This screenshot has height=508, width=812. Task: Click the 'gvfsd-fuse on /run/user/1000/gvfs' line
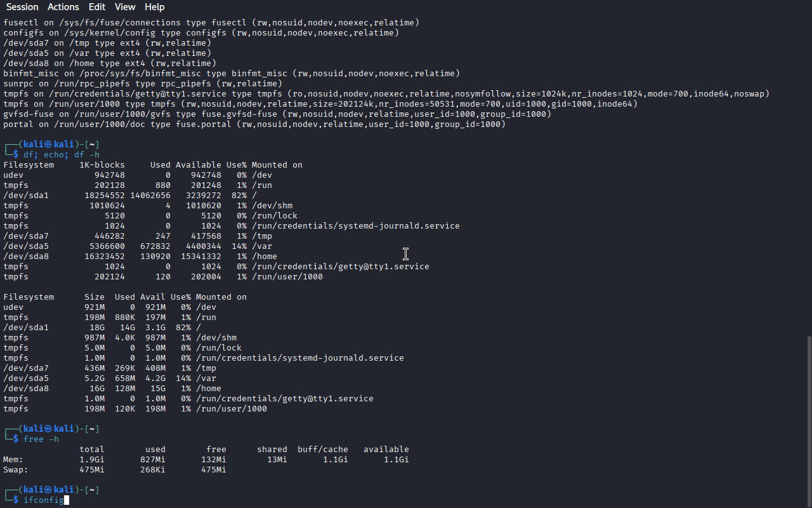[277, 114]
